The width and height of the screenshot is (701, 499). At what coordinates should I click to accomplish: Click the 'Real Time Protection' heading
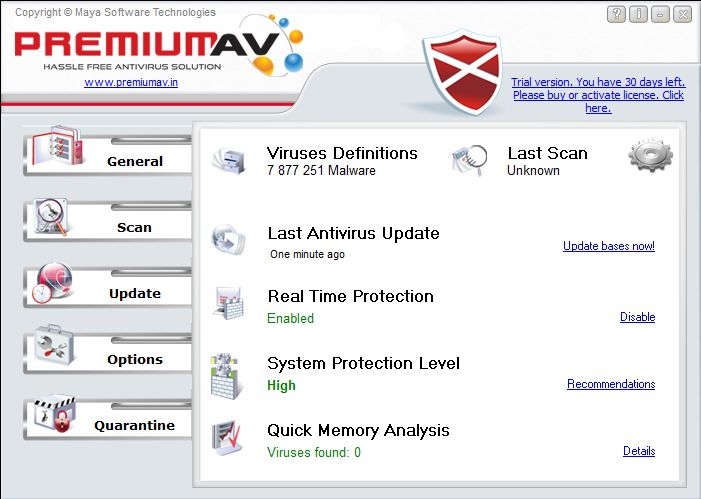(x=351, y=296)
